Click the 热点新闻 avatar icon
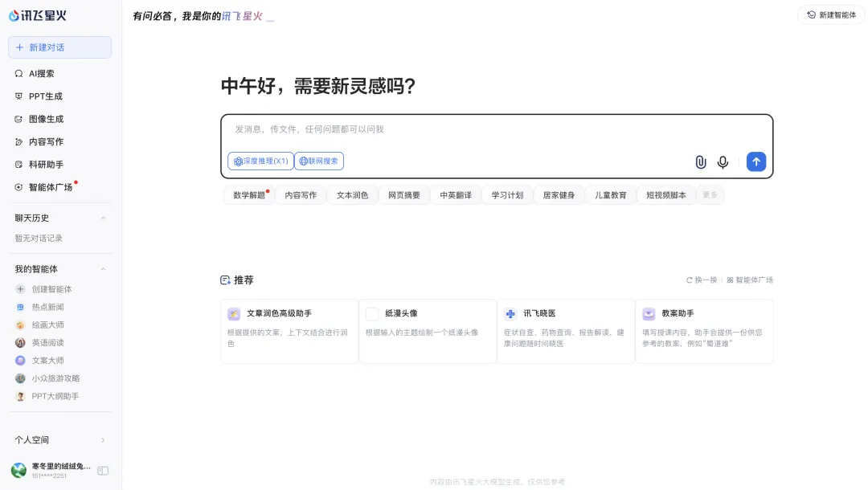This screenshot has height=490, width=868. (x=20, y=307)
